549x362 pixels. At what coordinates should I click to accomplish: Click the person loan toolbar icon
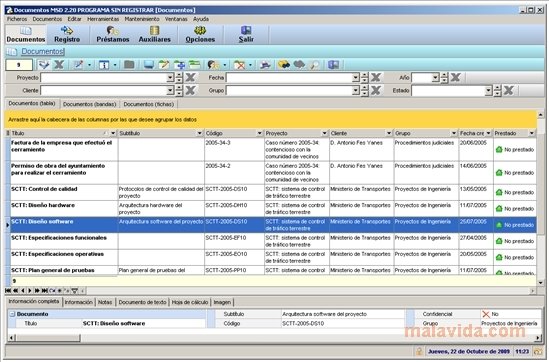tap(213, 65)
